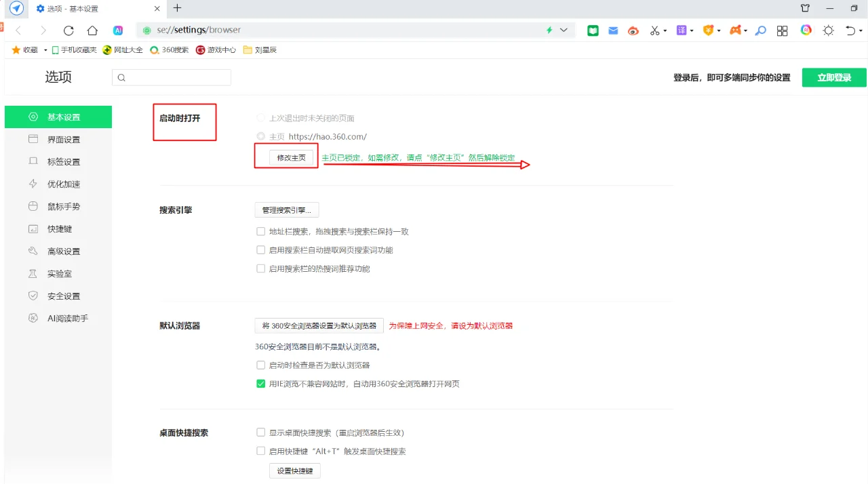Image resolution: width=868 pixels, height=484 pixels.
Task: Click the purple 译 translate icon
Action: click(x=682, y=31)
